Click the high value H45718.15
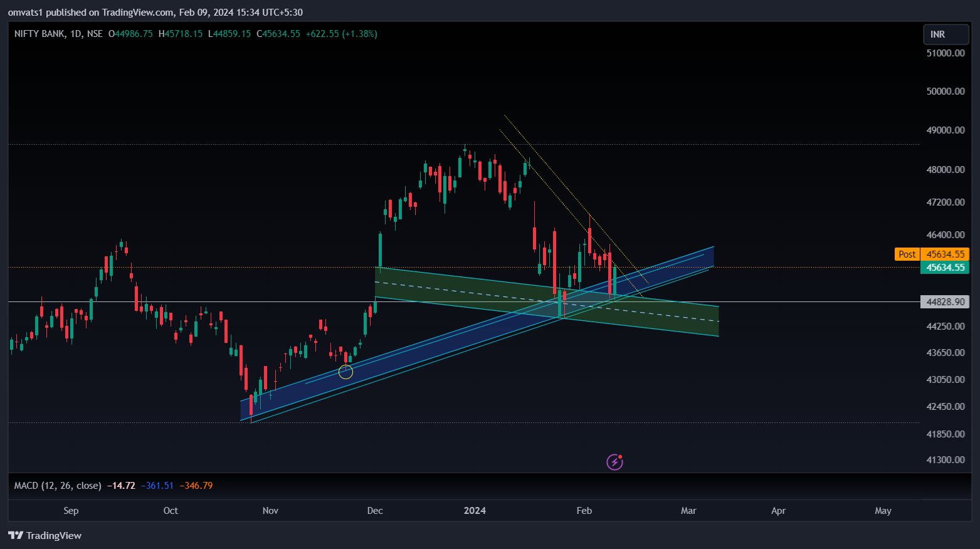 click(181, 34)
